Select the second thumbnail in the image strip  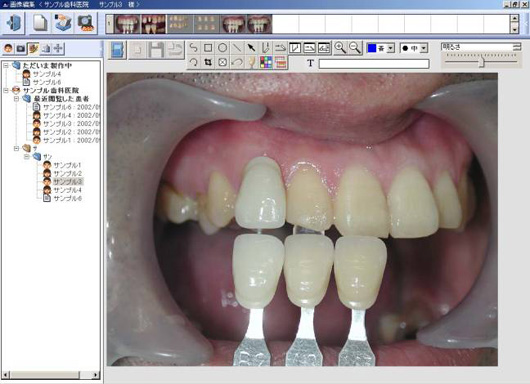153,24
